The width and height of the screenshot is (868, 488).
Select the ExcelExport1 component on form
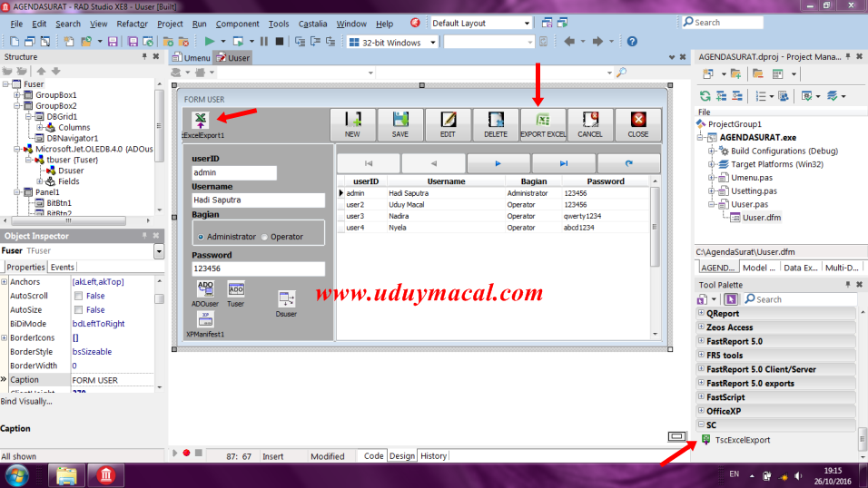(201, 120)
